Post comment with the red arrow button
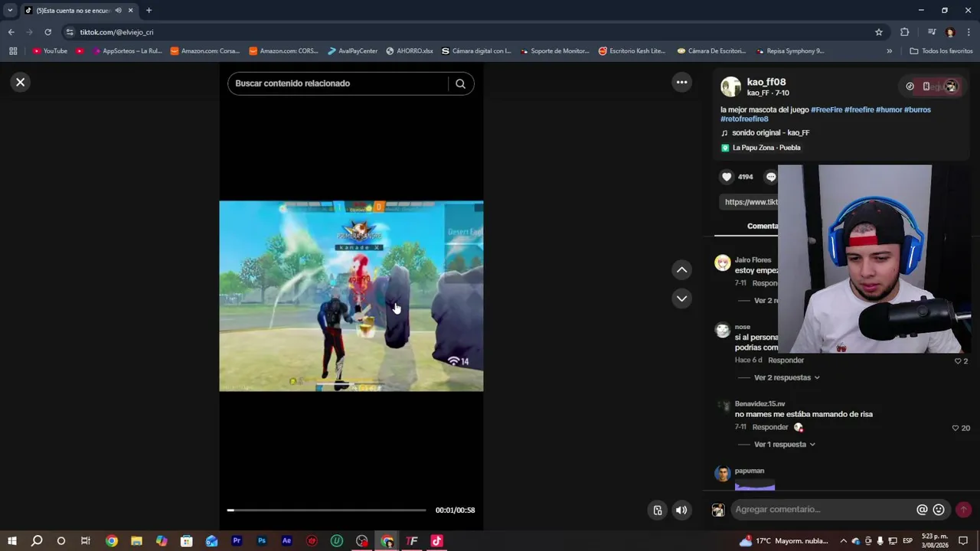 [963, 510]
